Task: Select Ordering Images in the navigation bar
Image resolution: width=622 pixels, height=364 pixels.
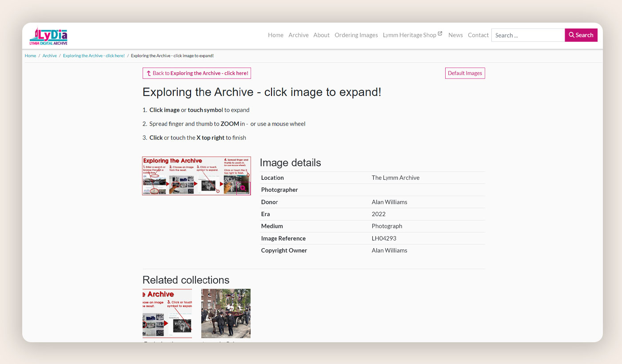Action: point(356,35)
